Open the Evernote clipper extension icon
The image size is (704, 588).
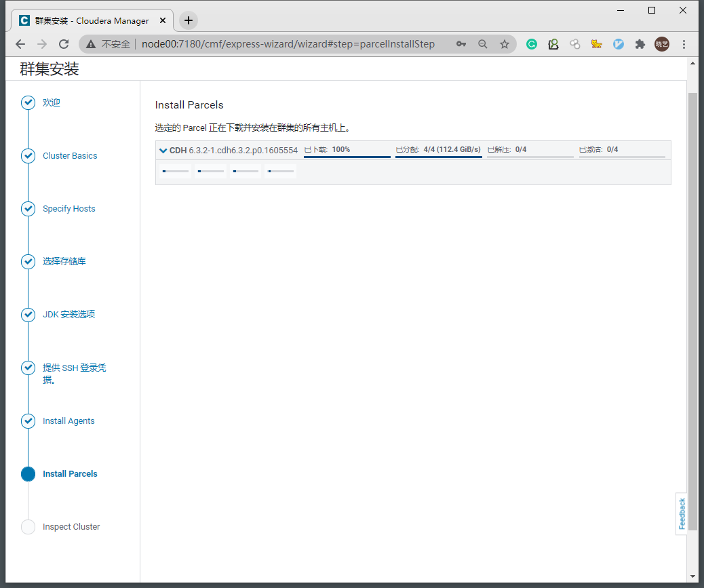pyautogui.click(x=553, y=44)
